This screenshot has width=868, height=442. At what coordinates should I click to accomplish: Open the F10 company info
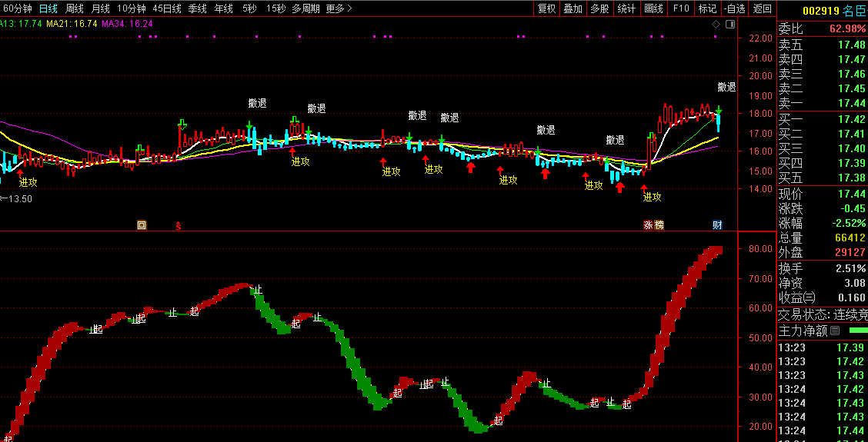tap(681, 8)
